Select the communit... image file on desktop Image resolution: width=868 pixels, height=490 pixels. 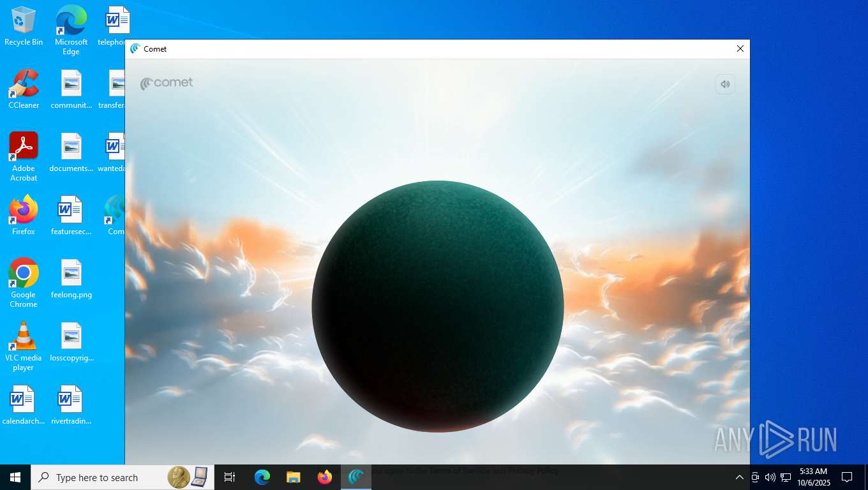(71, 89)
